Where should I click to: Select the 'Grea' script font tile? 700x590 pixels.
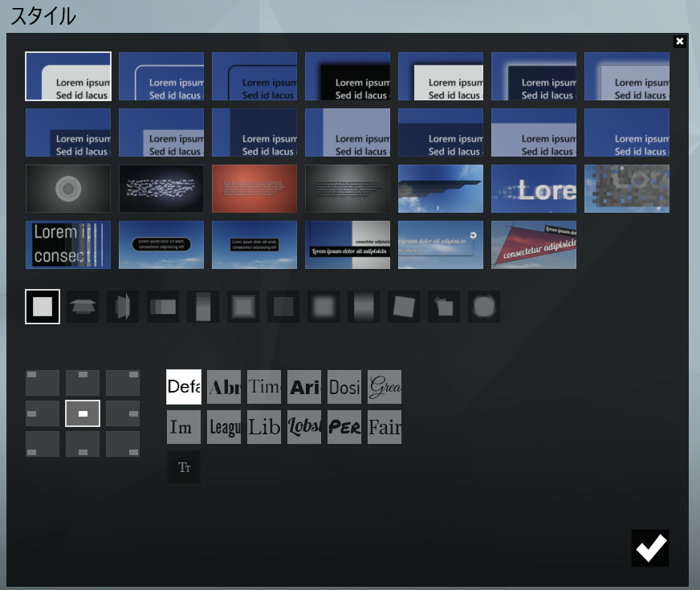[x=385, y=387]
